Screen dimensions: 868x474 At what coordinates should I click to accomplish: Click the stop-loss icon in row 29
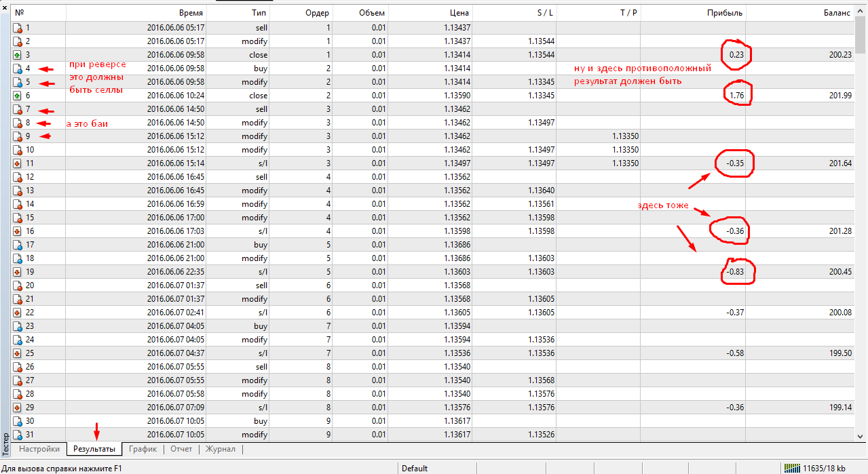pos(18,408)
